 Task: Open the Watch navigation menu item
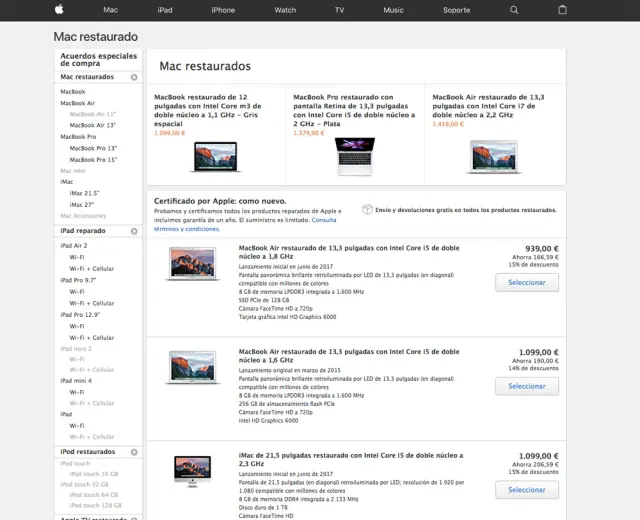click(x=285, y=10)
